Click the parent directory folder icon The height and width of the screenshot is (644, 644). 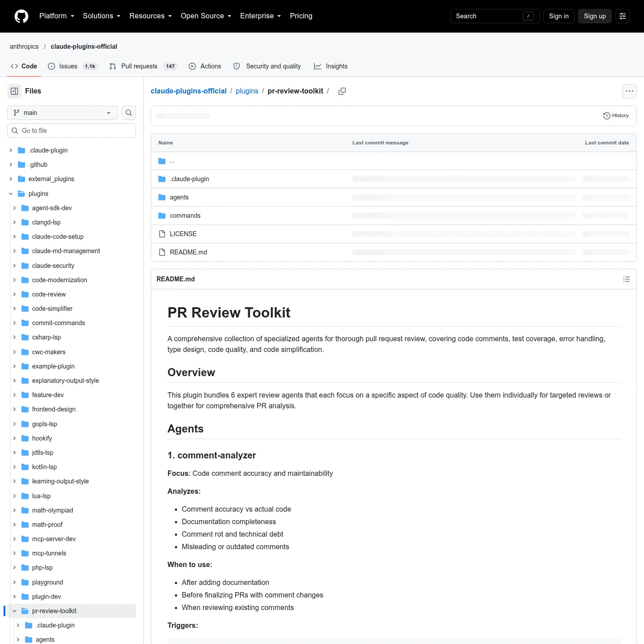pyautogui.click(x=162, y=161)
